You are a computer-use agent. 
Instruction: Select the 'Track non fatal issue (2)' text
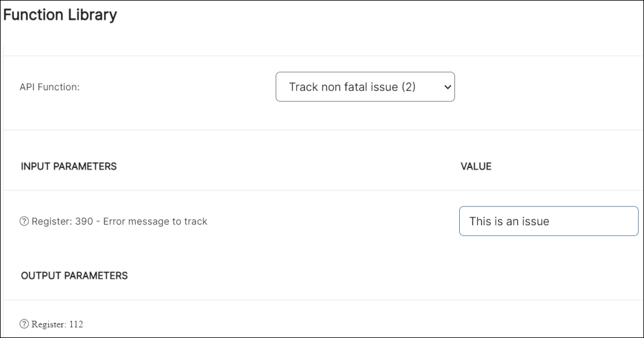click(352, 87)
